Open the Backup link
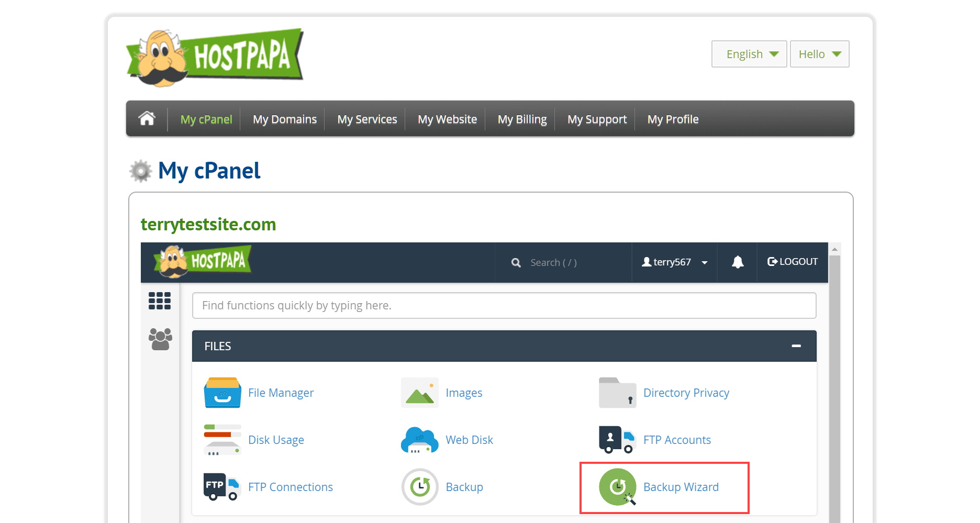 464,487
